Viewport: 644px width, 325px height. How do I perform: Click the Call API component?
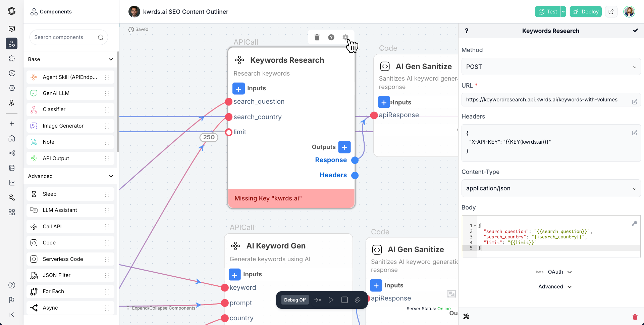(x=70, y=227)
